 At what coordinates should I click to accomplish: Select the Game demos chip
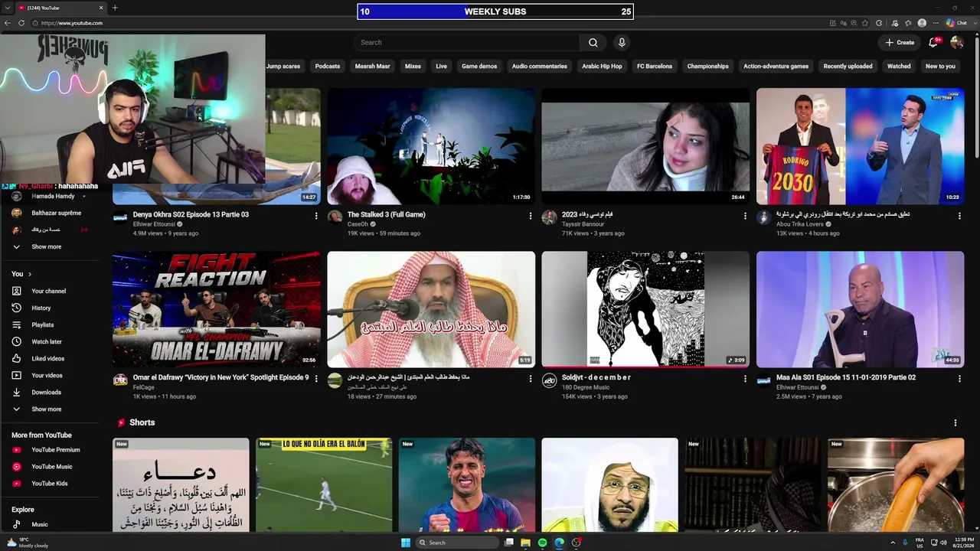(479, 67)
